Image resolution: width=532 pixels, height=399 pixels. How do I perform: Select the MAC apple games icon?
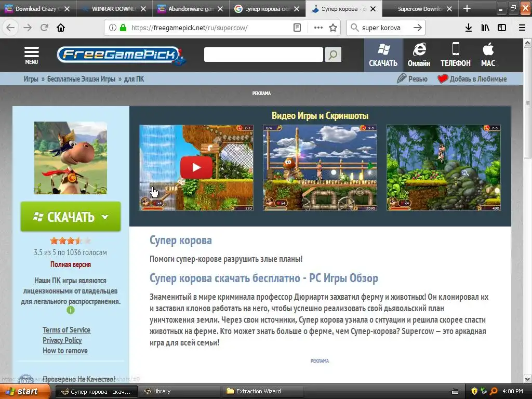tap(488, 55)
